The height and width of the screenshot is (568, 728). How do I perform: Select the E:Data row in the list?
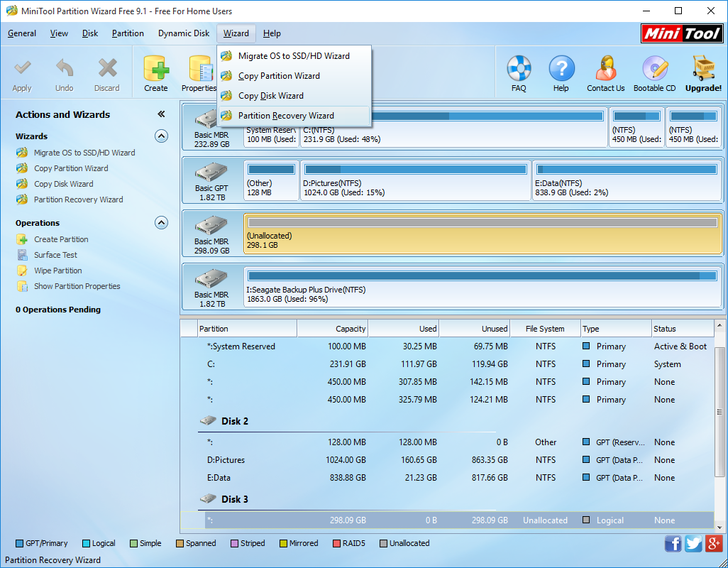point(447,477)
